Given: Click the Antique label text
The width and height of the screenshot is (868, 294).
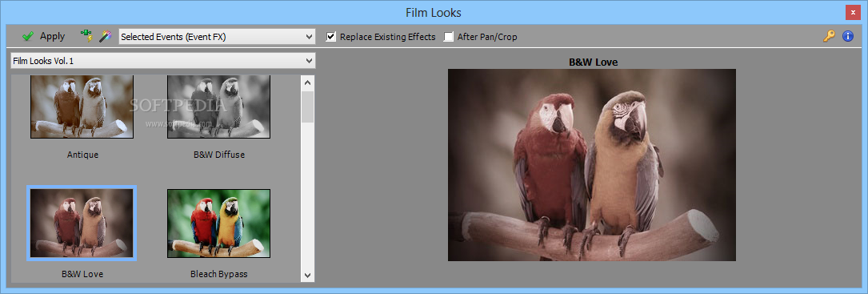Looking at the screenshot, I should (x=82, y=155).
